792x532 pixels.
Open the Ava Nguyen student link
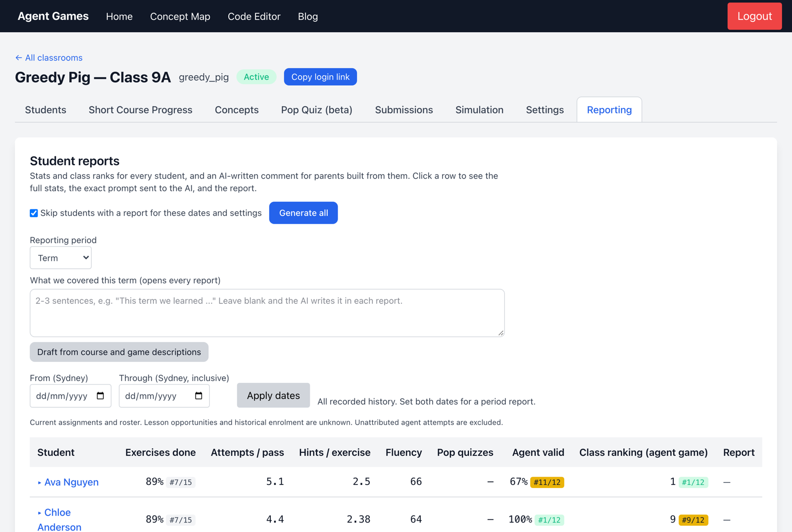coord(71,482)
